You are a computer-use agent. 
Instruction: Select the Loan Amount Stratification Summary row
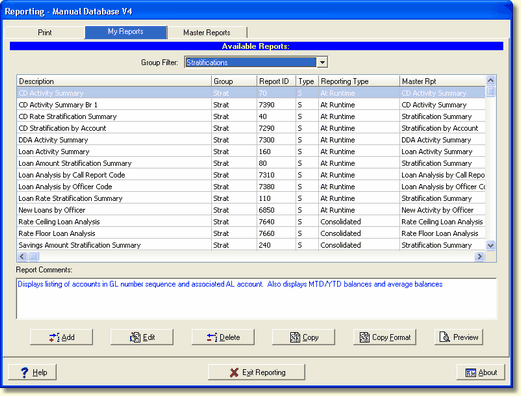point(251,163)
